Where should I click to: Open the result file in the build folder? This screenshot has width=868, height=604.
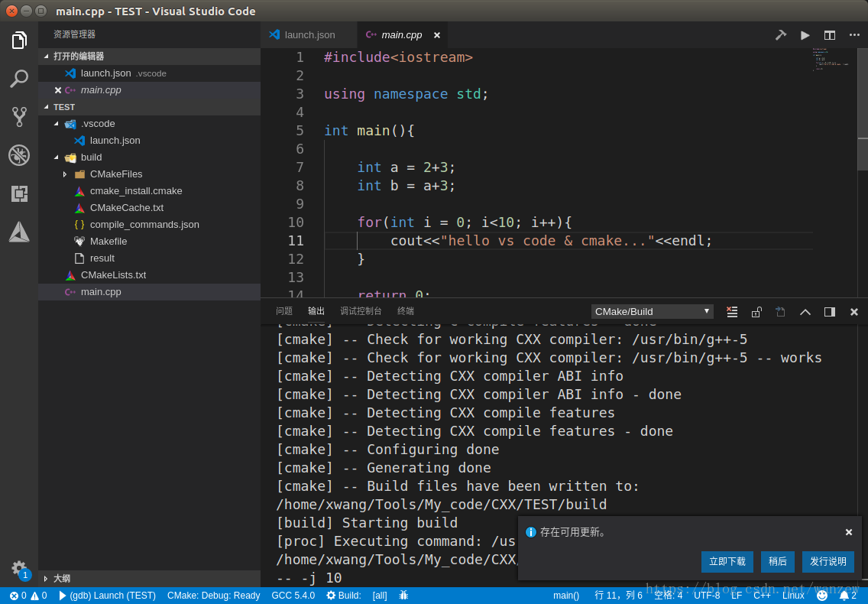coord(150,258)
